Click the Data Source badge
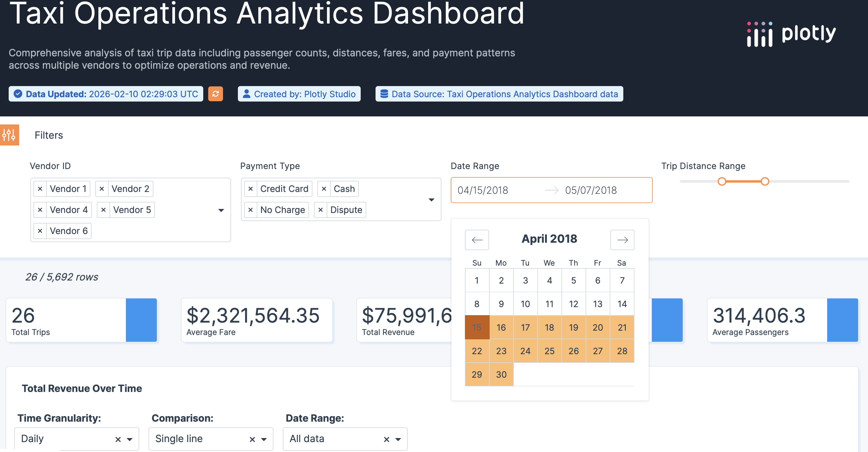868x452 pixels. click(499, 94)
